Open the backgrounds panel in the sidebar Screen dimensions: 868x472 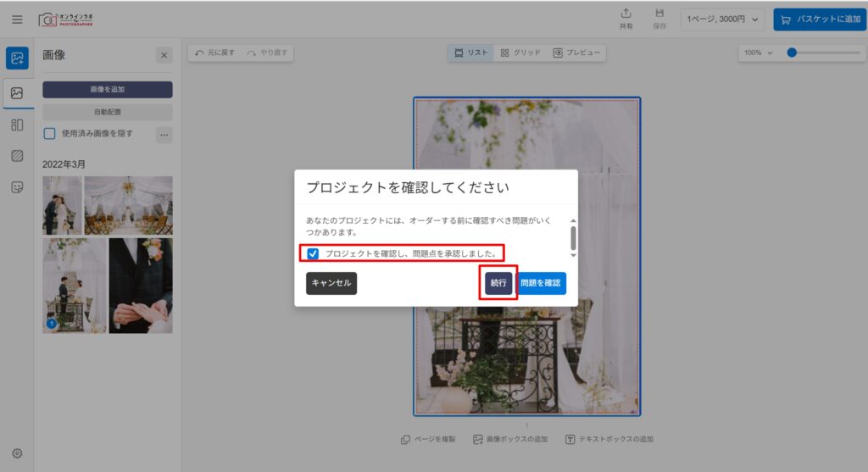pos(17,156)
